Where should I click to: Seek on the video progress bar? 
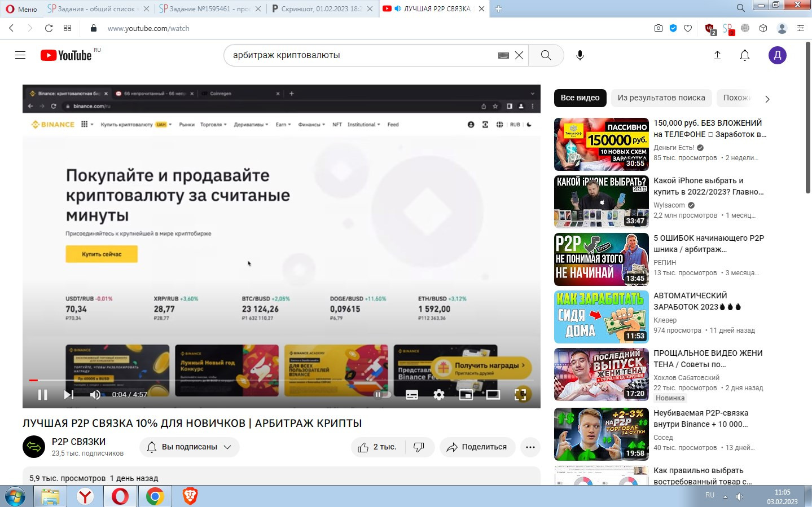tap(281, 380)
